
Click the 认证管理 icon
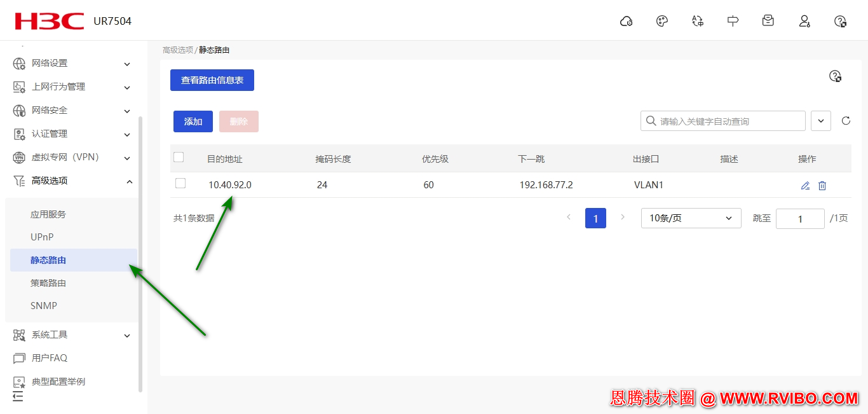19,134
